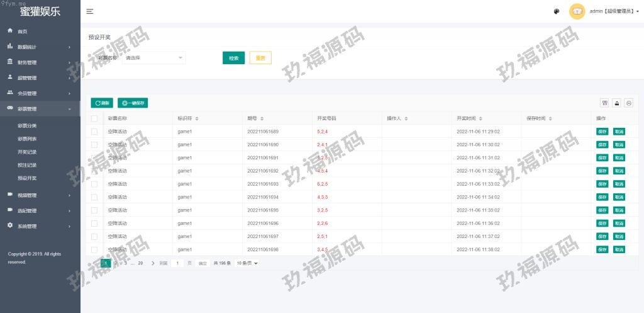Click the 重置 reset button
The width and height of the screenshot is (644, 313).
pos(260,58)
